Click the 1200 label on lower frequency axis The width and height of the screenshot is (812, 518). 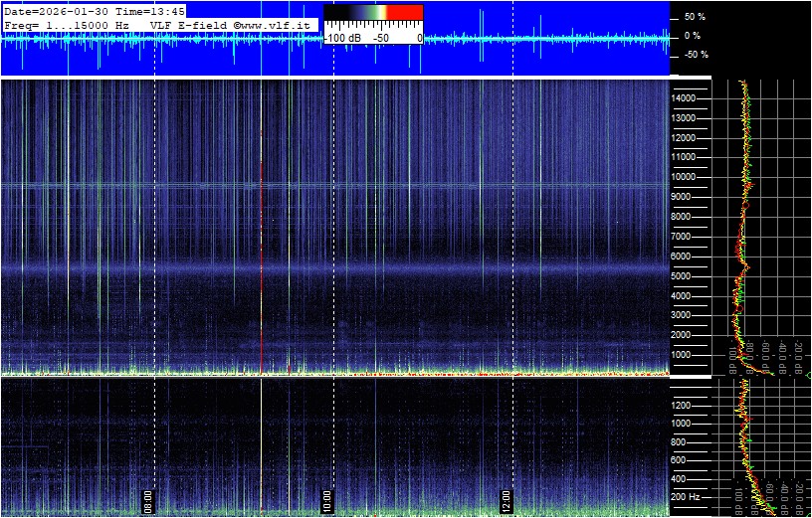click(x=685, y=405)
